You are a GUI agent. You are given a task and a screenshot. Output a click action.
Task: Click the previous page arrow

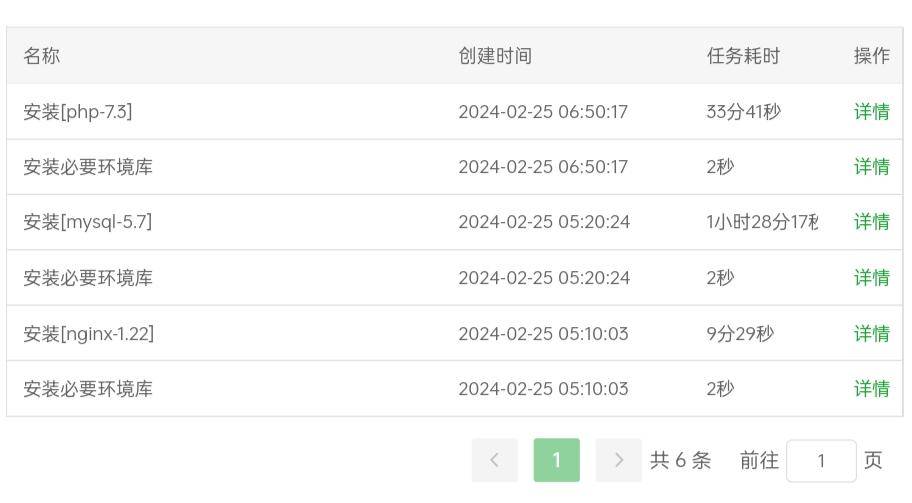pyautogui.click(x=494, y=460)
